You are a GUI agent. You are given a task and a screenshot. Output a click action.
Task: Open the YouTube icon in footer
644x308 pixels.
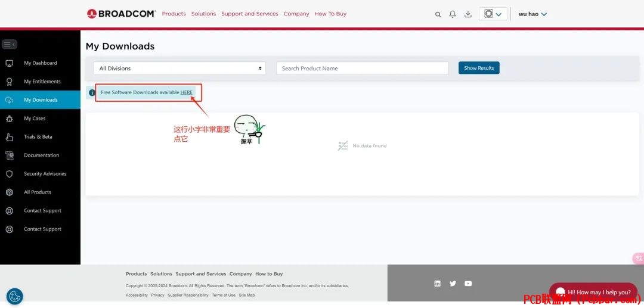pos(468,284)
